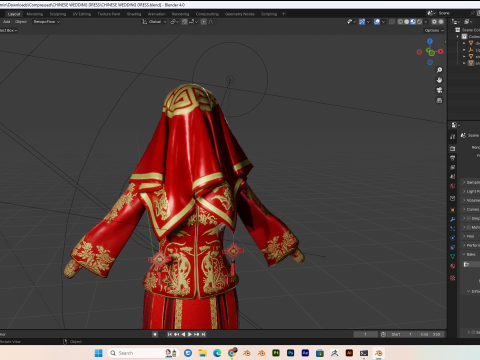Open the Material properties tab

(x=452, y=266)
